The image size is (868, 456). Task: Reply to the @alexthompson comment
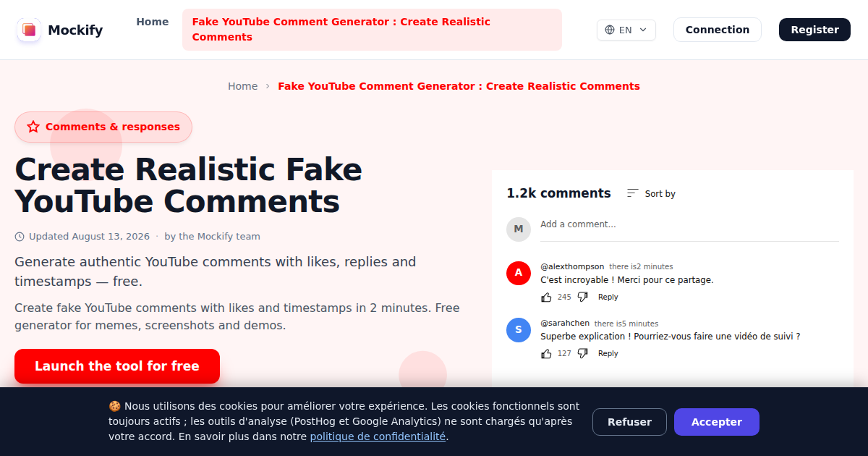[608, 297]
